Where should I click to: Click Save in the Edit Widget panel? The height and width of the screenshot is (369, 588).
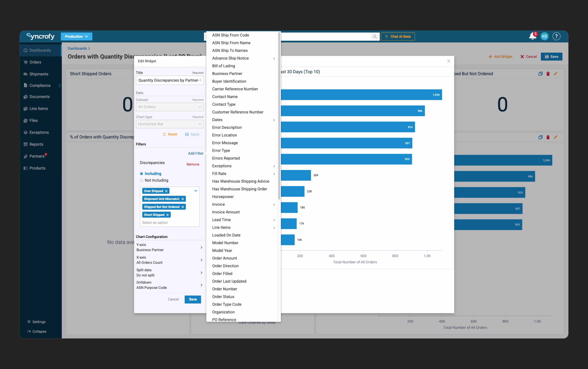pyautogui.click(x=193, y=299)
